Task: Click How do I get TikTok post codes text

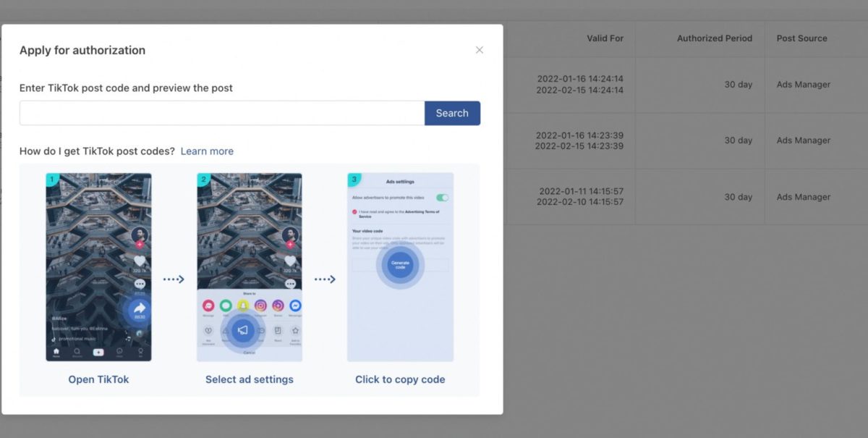Action: [97, 151]
